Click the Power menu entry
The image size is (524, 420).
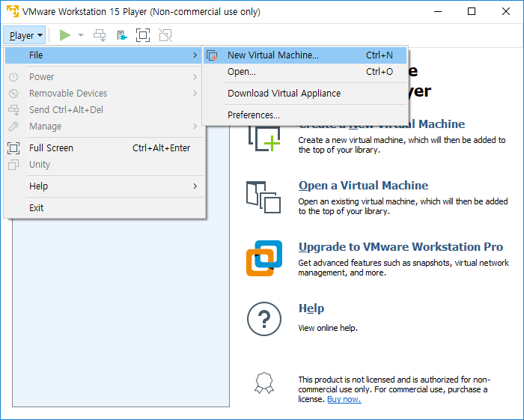pyautogui.click(x=105, y=77)
